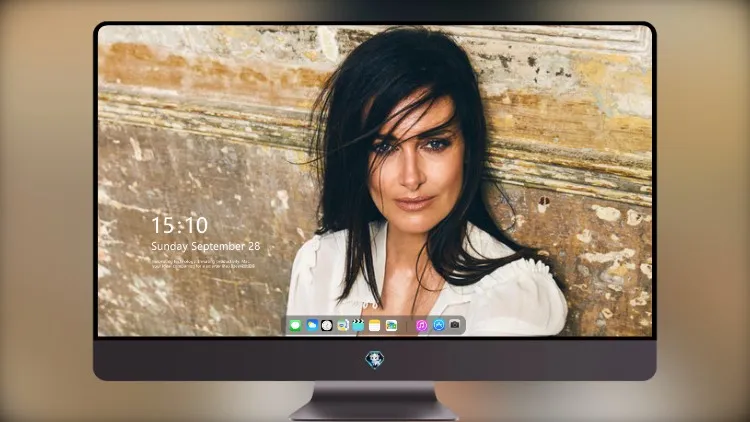
Task: Open the Photos gallery icon in dock
Action: [391, 326]
